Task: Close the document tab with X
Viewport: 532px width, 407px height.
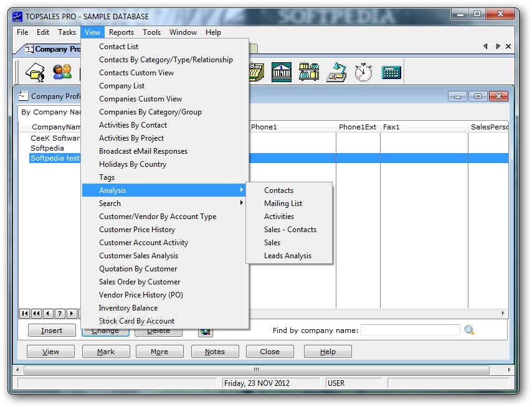Action: coord(508,47)
